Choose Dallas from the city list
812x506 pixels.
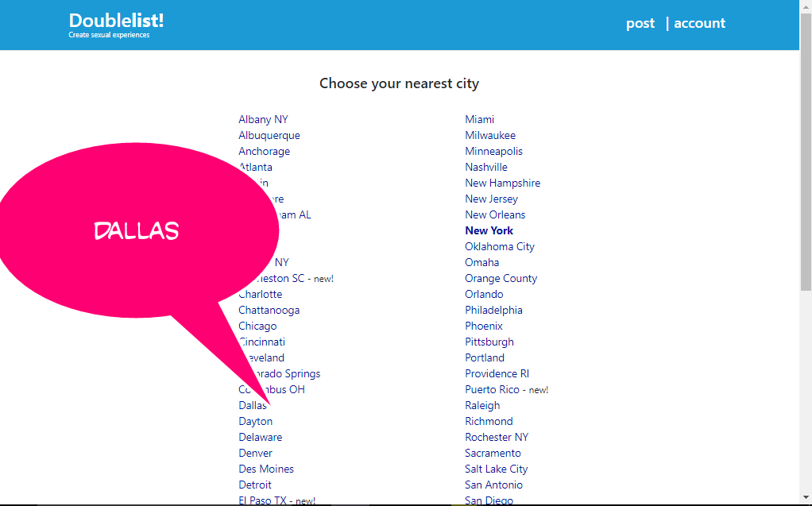click(253, 406)
